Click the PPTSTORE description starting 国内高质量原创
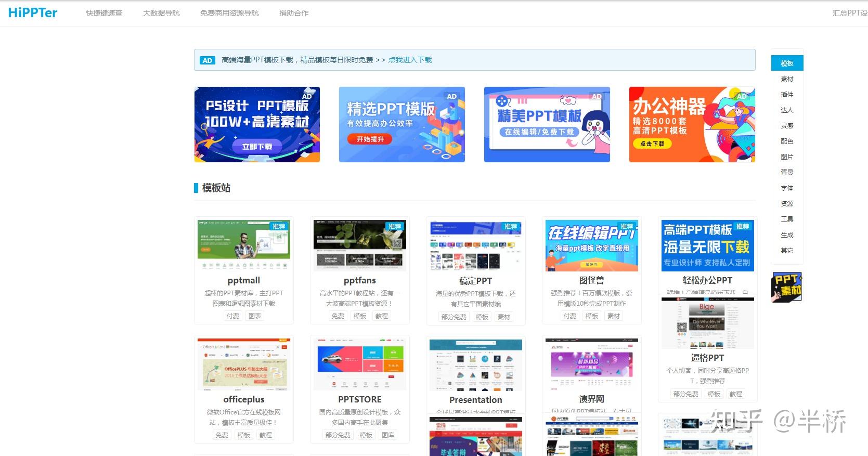The width and height of the screenshot is (868, 456). coord(360,418)
